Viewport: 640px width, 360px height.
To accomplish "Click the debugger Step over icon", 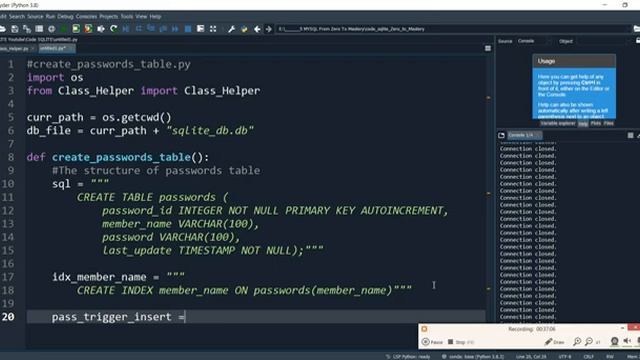I will click(139, 29).
